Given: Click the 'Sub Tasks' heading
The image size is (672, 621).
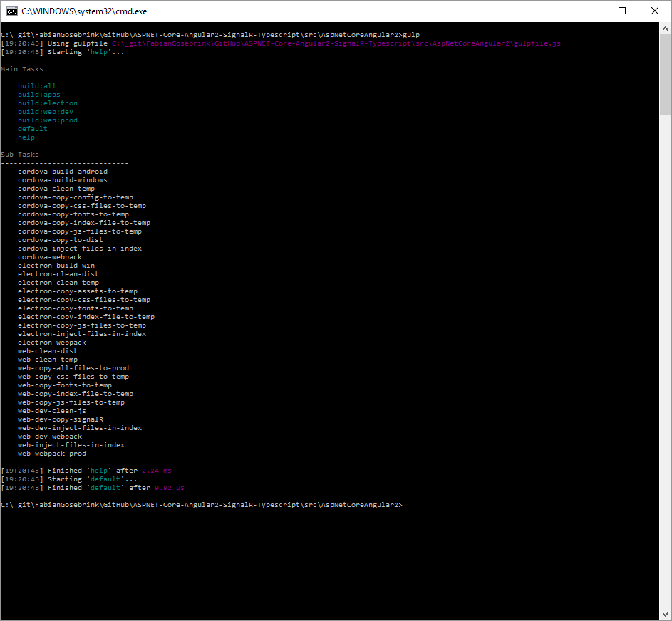Looking at the screenshot, I should point(20,155).
